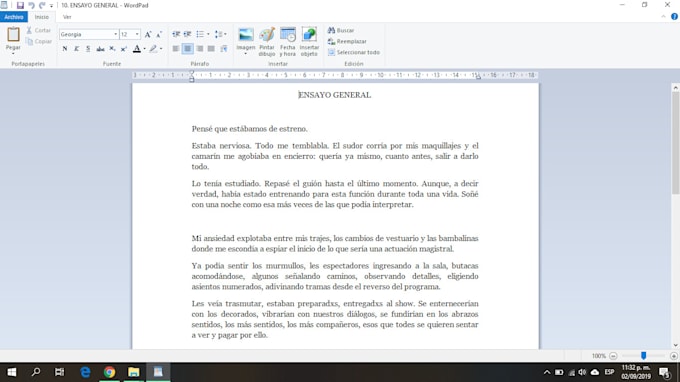The height and width of the screenshot is (382, 680).
Task: Select center text alignment
Action: click(x=187, y=49)
